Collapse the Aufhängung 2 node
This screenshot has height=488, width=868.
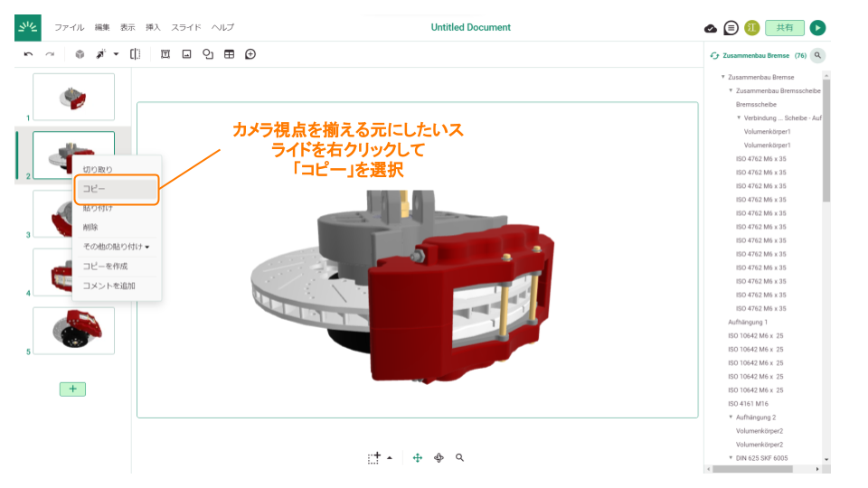731,417
